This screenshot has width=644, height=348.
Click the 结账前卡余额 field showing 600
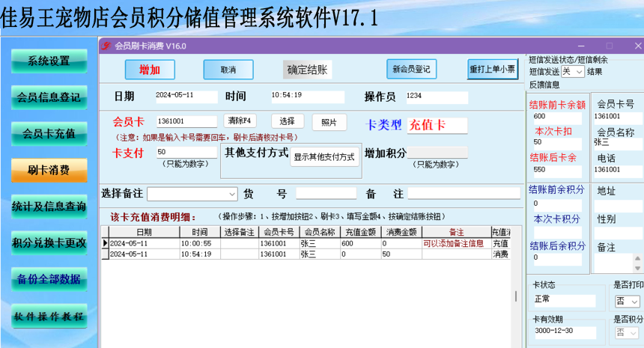557,117
